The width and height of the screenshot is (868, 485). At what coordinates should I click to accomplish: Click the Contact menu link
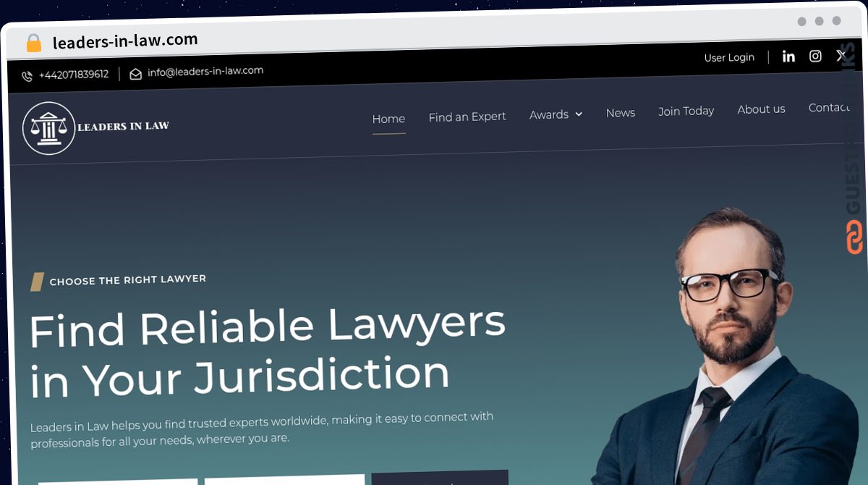829,108
